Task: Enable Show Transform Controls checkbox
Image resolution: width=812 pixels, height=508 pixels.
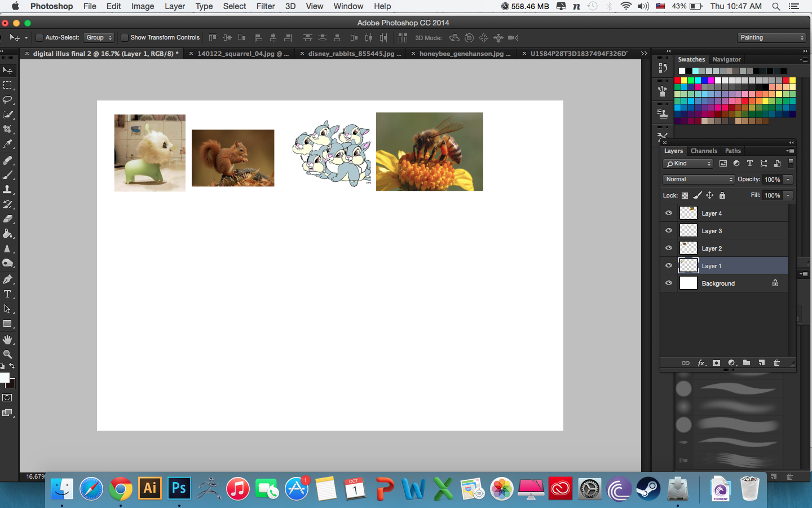Action: pos(124,38)
